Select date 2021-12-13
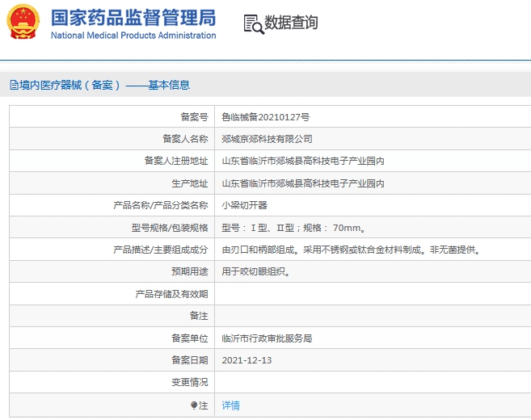The image size is (531, 420). tap(247, 360)
